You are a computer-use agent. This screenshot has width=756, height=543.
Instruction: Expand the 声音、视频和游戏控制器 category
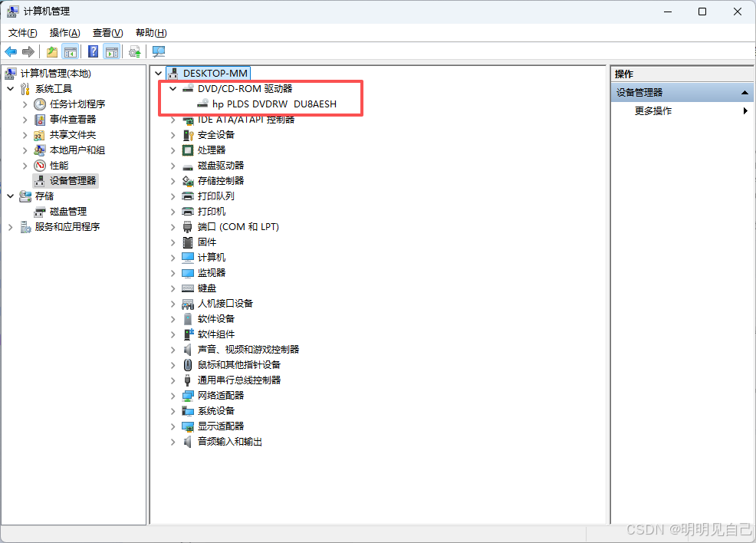tap(173, 350)
